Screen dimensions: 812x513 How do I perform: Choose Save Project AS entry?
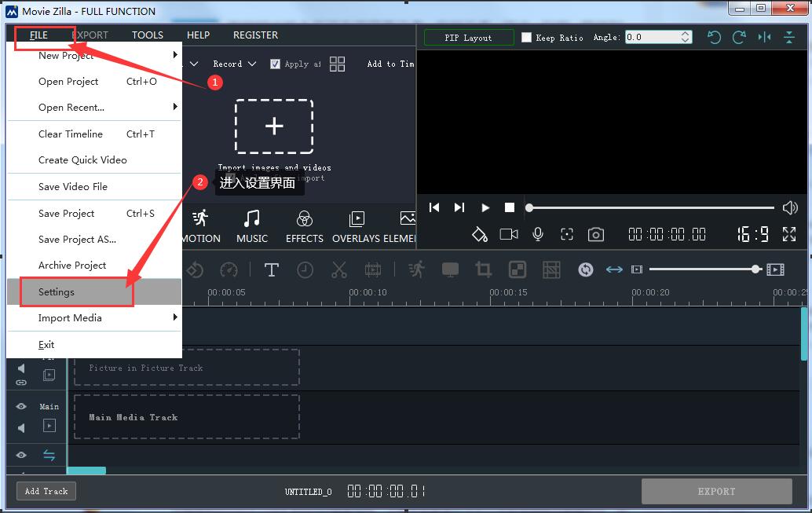pyautogui.click(x=94, y=240)
